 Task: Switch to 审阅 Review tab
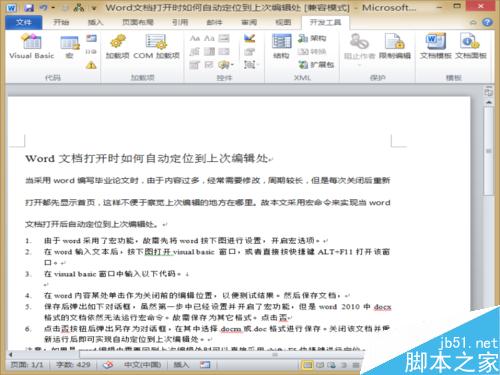[249, 22]
